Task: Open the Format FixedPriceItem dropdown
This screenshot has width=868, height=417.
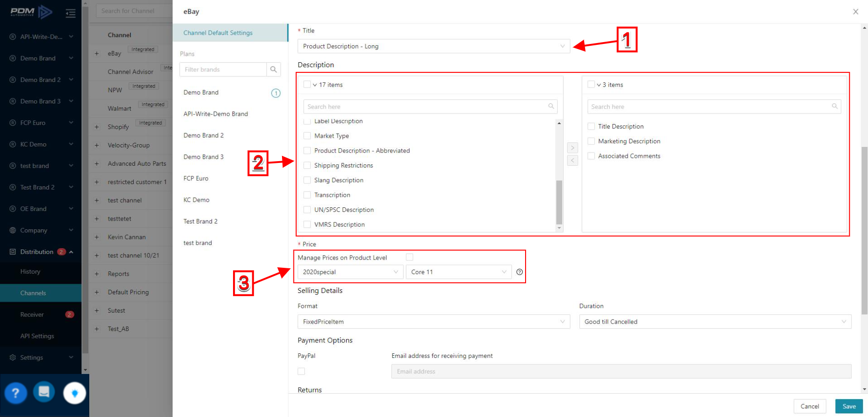Action: click(x=434, y=322)
